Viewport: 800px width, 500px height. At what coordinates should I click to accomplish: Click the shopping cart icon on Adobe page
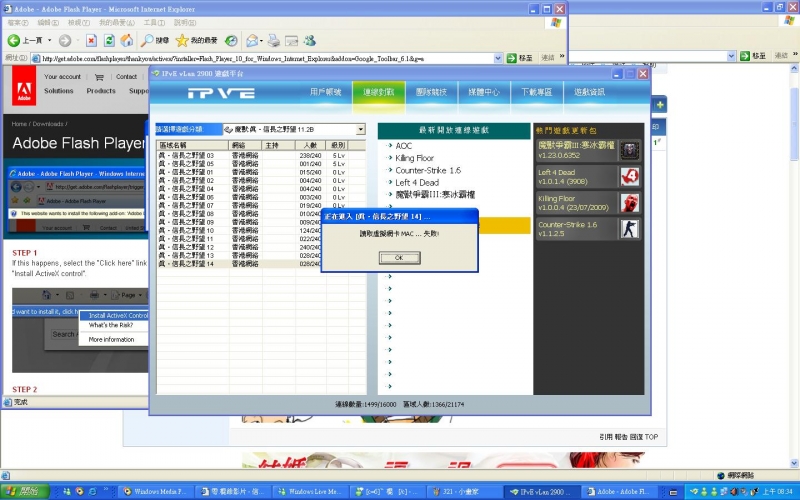(99, 77)
